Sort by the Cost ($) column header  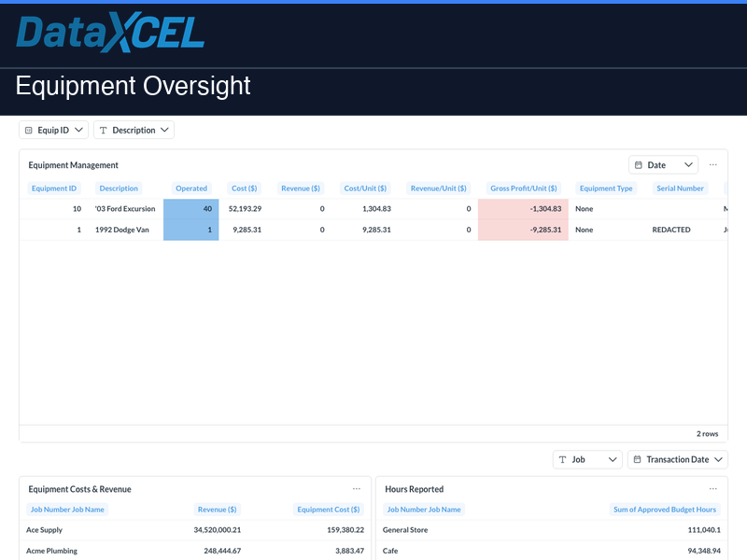click(245, 188)
